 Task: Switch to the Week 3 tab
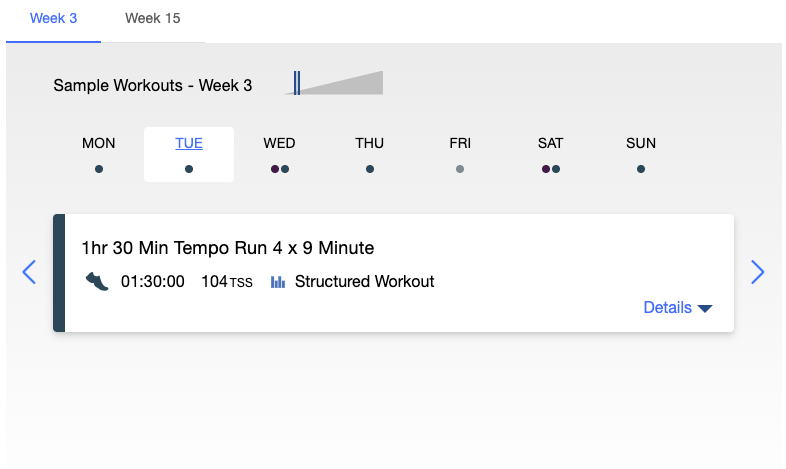[53, 19]
